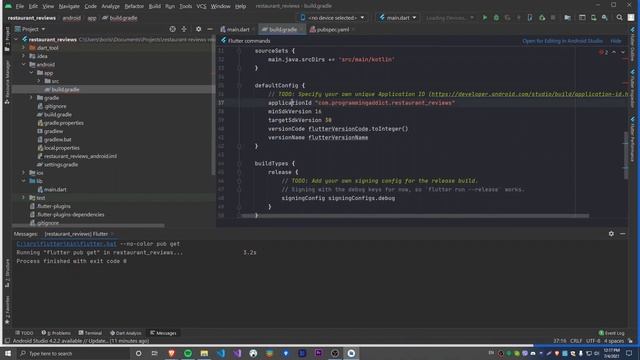Screen dimensions: 640x360
Task: Click the search everywhere magnifier icon
Action: coord(619,18)
